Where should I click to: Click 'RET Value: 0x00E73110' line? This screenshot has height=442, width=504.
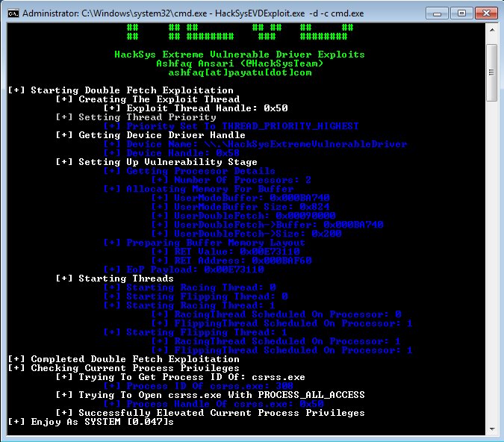point(225,252)
